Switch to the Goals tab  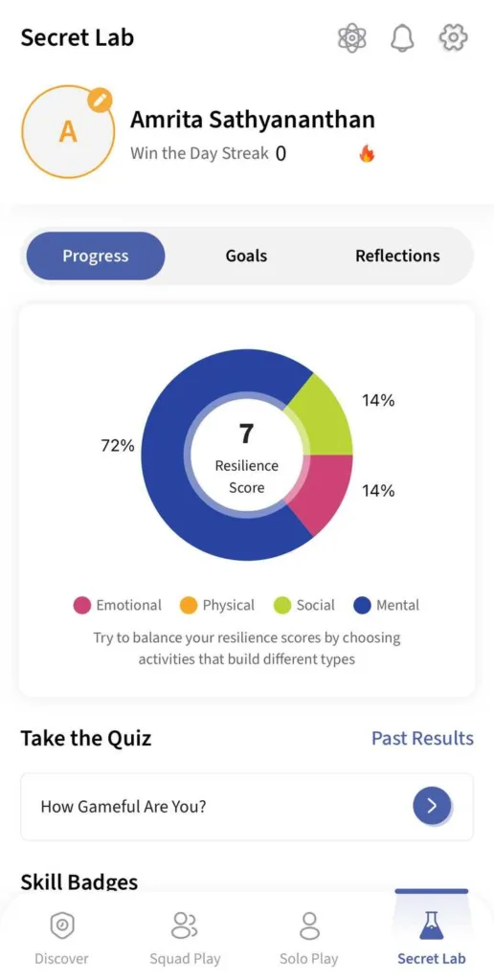tap(246, 256)
